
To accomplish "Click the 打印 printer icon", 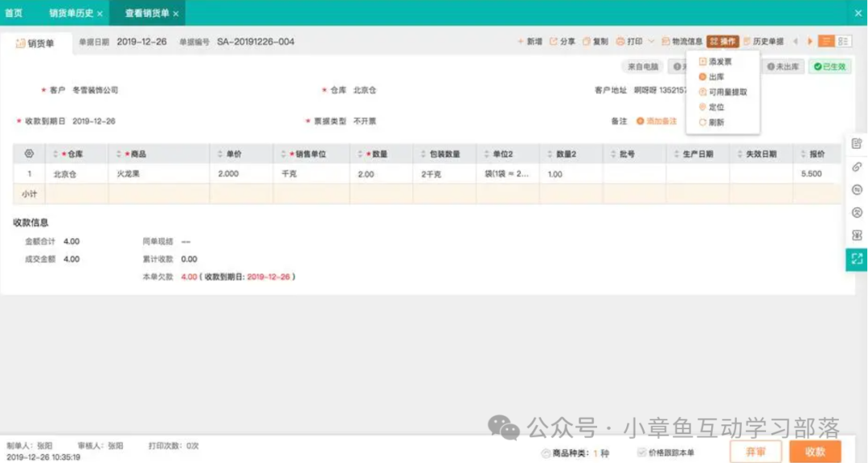I will 620,42.
